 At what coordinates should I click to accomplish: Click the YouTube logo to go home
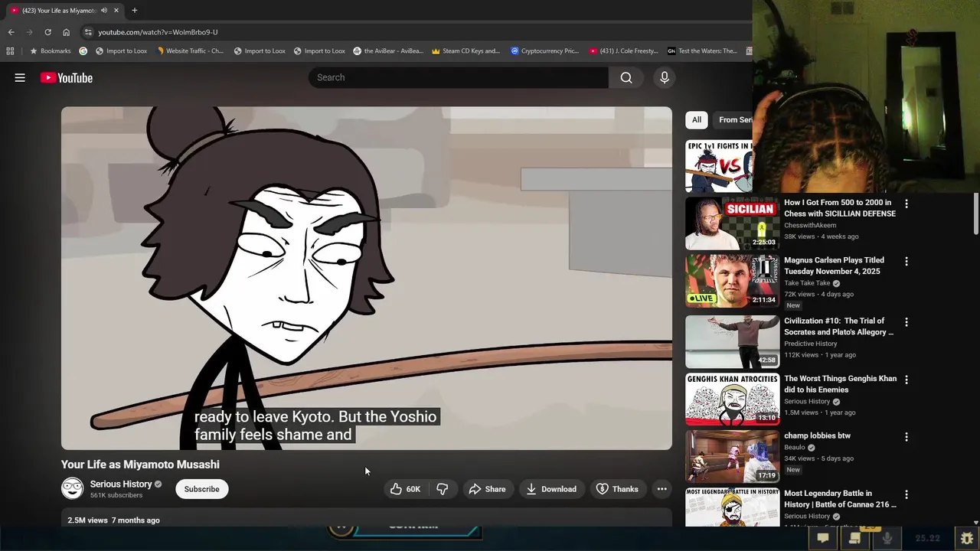click(67, 77)
